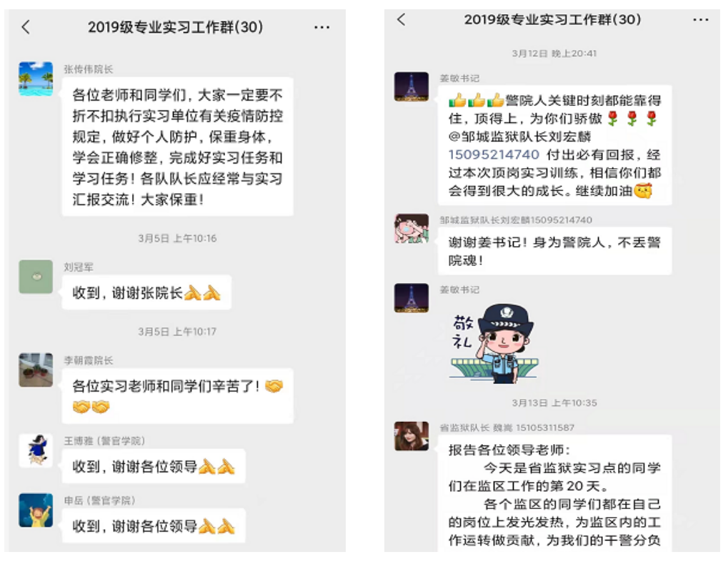Tap 王博雅's cartoon avatar
The width and height of the screenshot is (728, 562).
click(36, 450)
